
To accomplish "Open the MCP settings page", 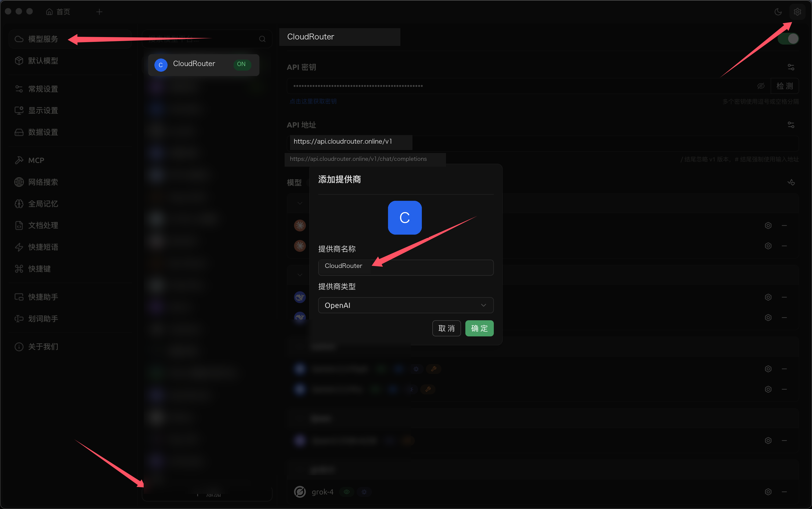I will click(x=70, y=160).
